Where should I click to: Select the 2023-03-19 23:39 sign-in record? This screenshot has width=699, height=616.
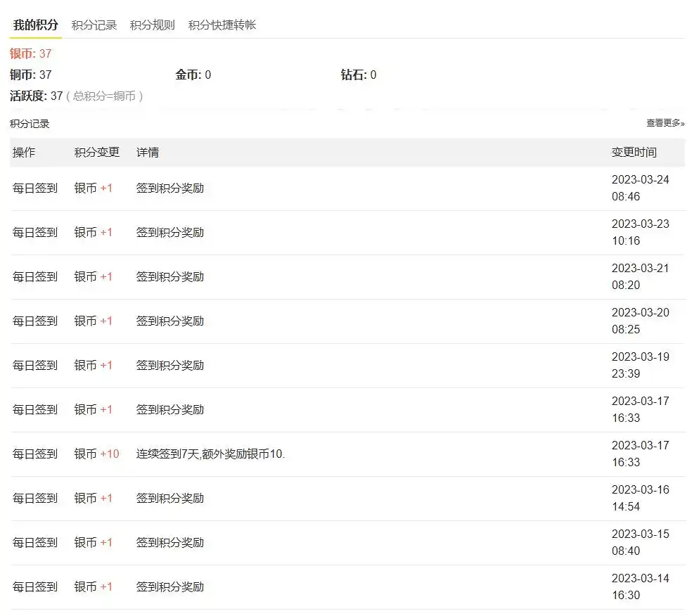(640, 366)
